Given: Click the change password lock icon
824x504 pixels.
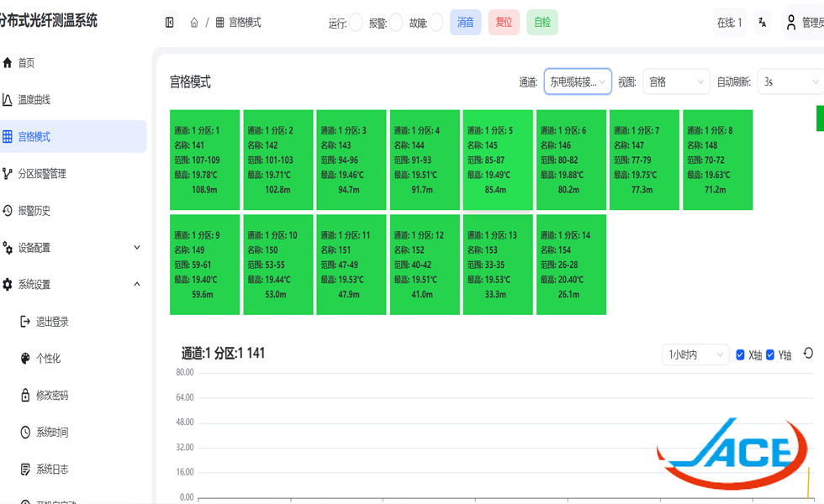Looking at the screenshot, I should [25, 396].
